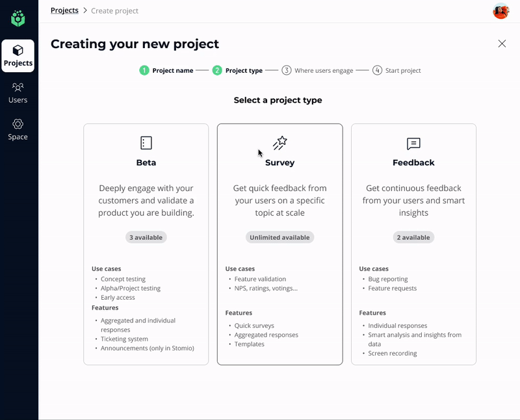Click the clipboard icon on the Beta card
The image size is (520, 420).
tap(146, 143)
